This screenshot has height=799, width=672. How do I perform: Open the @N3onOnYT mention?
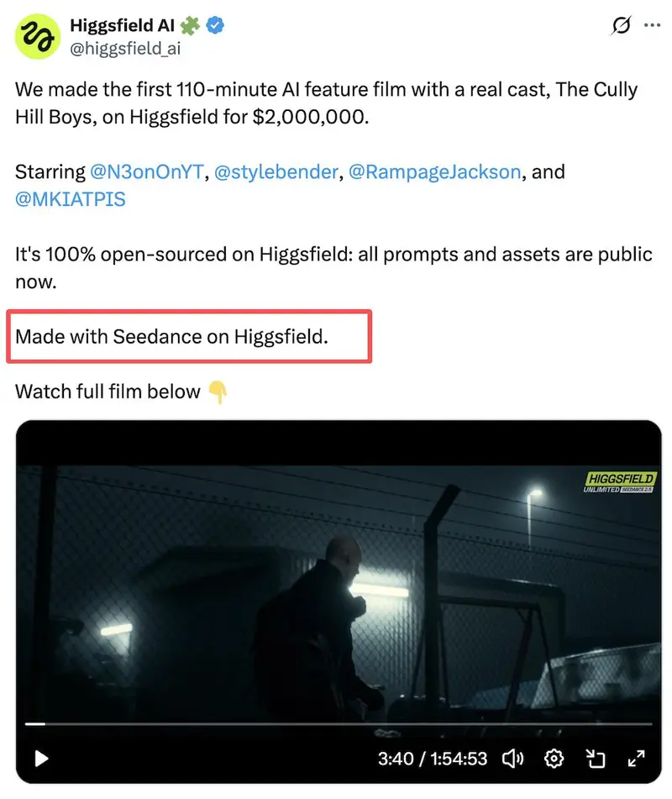pos(147,171)
